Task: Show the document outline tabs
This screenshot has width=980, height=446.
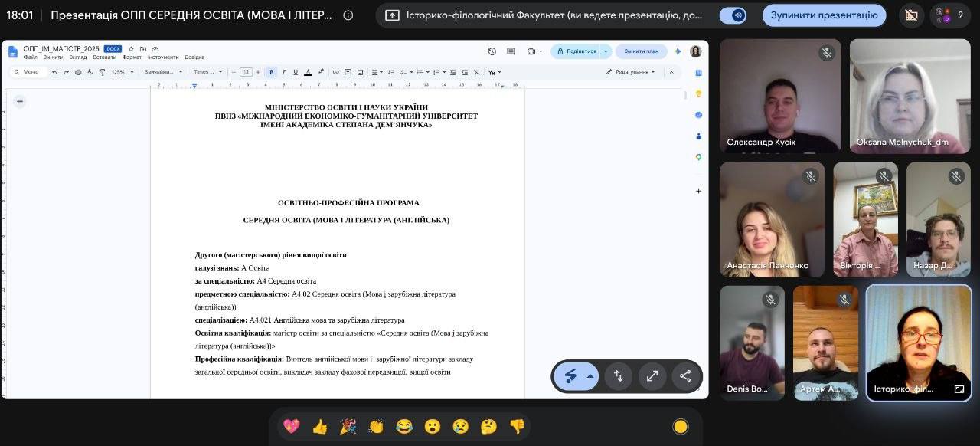Action: pos(20,101)
